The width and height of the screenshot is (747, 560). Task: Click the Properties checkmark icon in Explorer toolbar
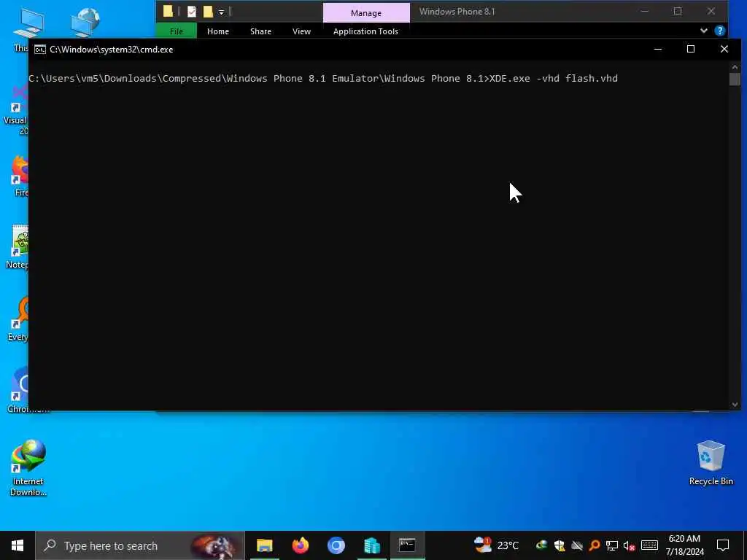(x=192, y=12)
